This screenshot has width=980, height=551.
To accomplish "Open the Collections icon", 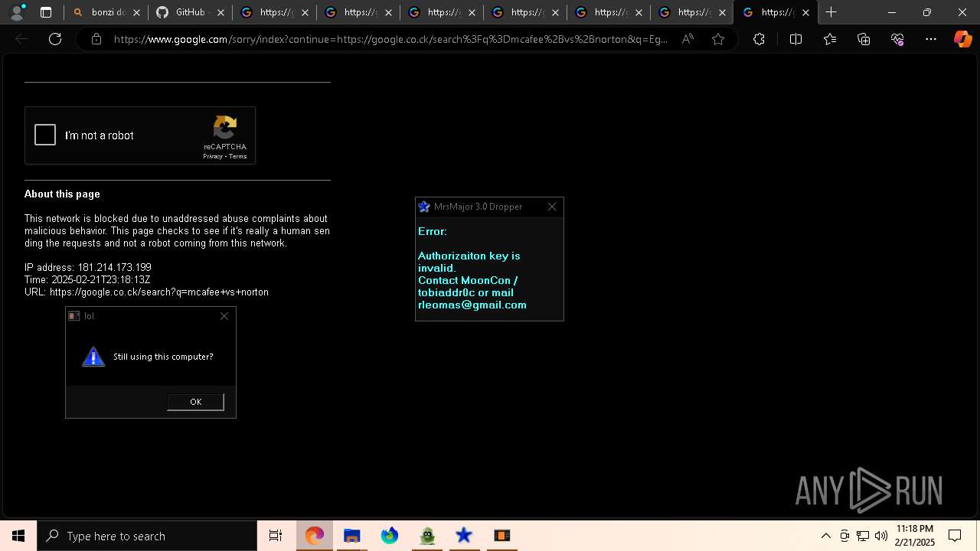I will point(864,39).
